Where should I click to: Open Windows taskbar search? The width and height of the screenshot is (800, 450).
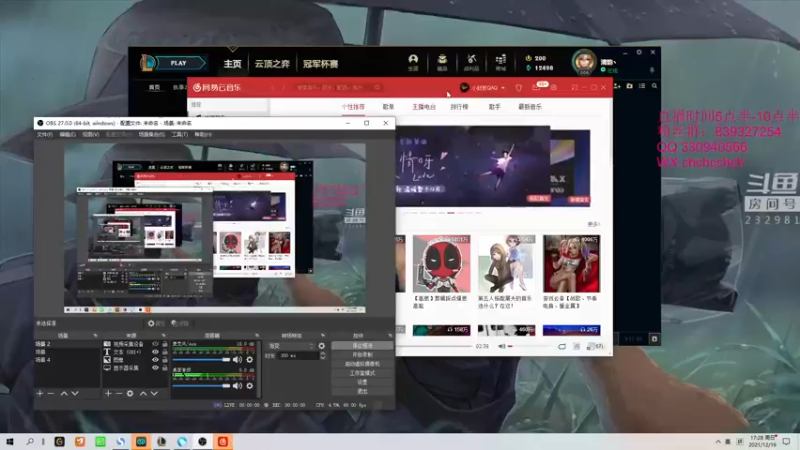coord(30,441)
